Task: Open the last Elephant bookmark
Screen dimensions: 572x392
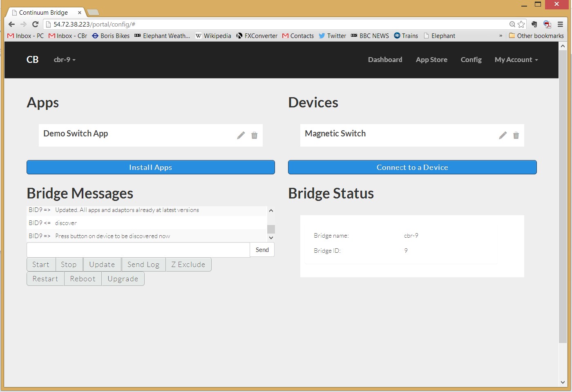Action: coord(439,36)
